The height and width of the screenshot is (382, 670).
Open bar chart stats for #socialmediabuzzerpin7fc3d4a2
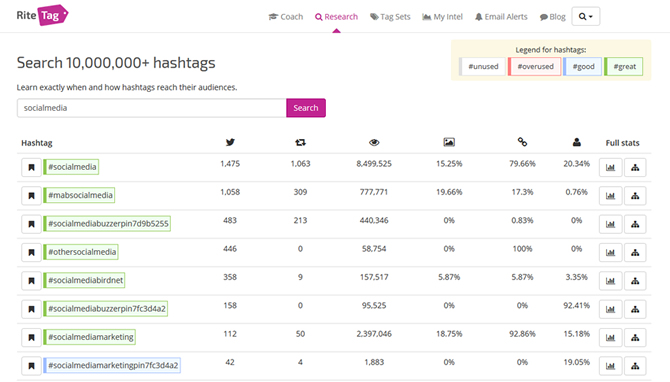(x=611, y=309)
